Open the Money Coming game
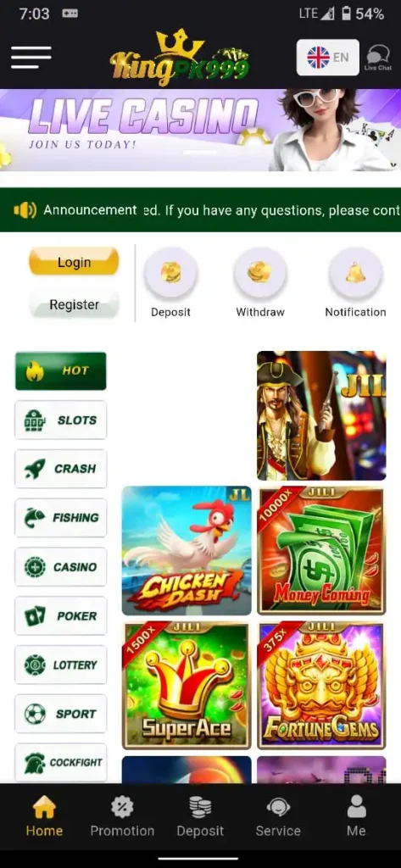Screen dimensions: 401x868 (x=321, y=551)
